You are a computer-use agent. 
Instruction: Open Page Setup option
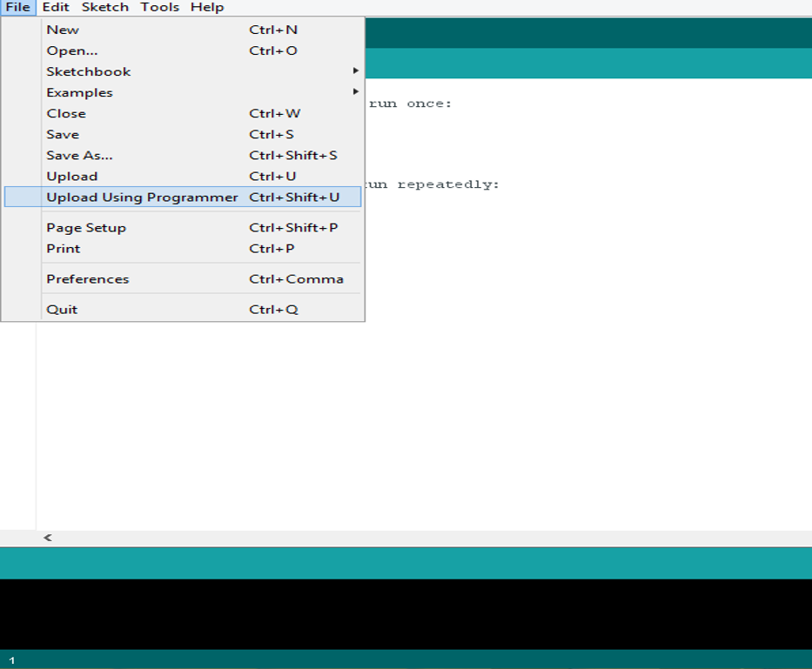[x=182, y=228]
